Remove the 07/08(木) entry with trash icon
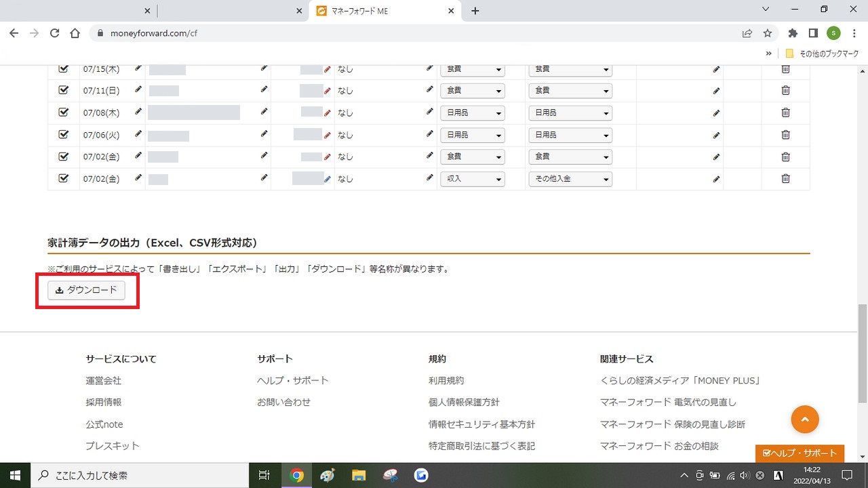Viewport: 868px width, 488px height. click(785, 113)
